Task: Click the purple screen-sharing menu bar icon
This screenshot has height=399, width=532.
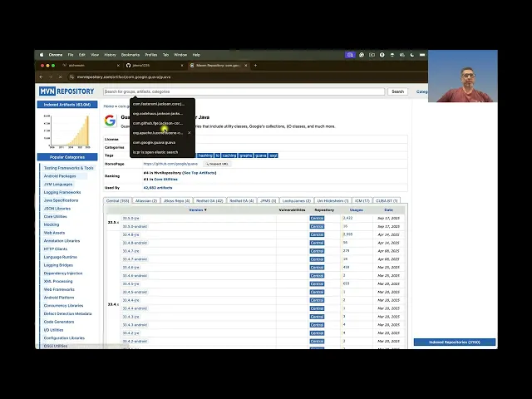Action: tap(350, 55)
